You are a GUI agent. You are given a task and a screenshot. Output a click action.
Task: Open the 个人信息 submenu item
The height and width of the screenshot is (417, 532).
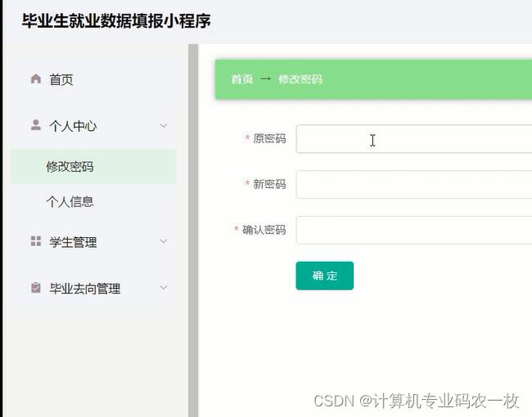pos(93,201)
